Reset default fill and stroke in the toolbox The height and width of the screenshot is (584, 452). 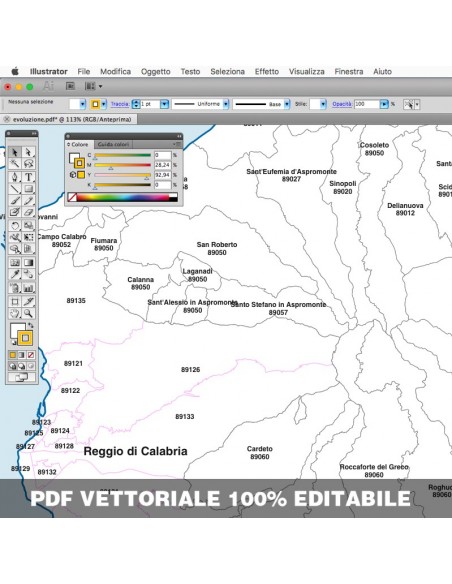click(13, 342)
